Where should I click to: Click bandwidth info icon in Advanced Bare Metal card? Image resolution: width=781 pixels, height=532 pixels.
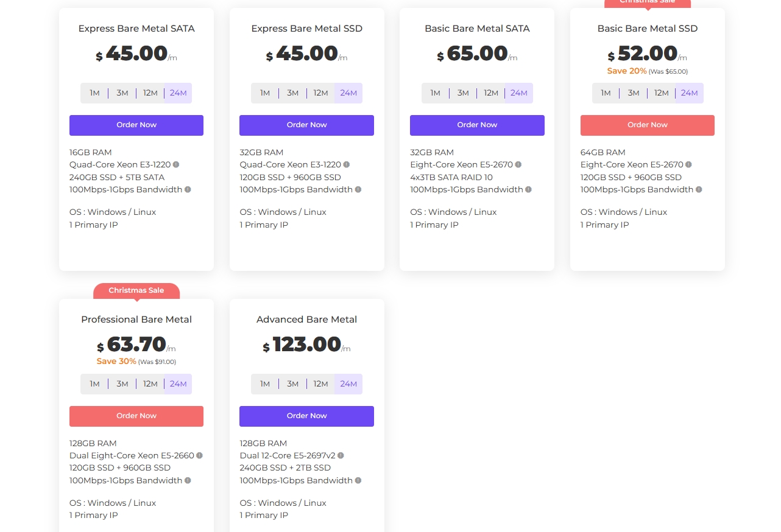[x=358, y=480]
